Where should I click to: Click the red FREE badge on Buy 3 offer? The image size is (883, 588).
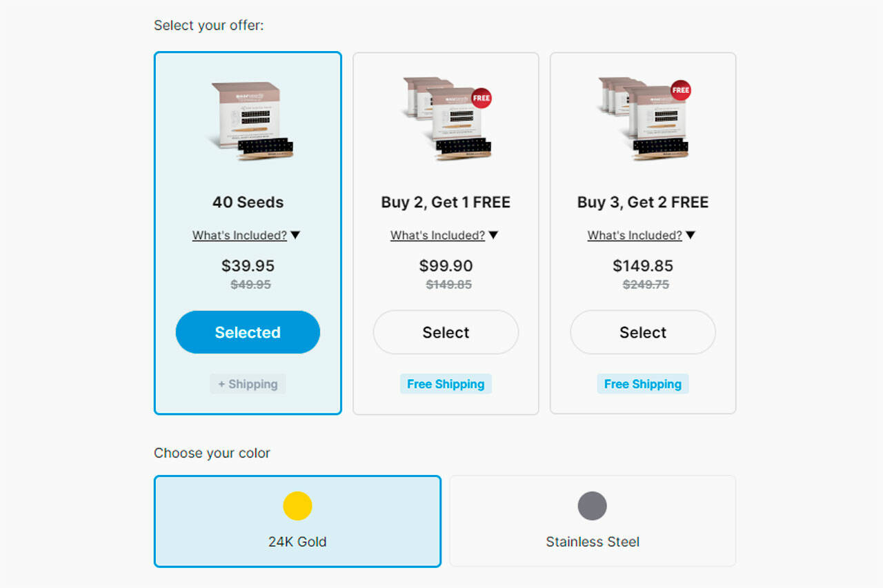click(681, 90)
